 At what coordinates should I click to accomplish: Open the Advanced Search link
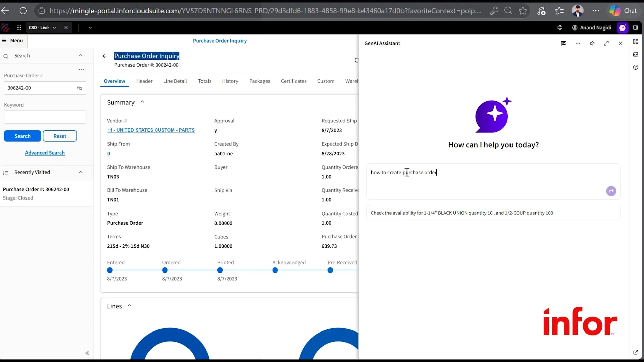click(45, 153)
